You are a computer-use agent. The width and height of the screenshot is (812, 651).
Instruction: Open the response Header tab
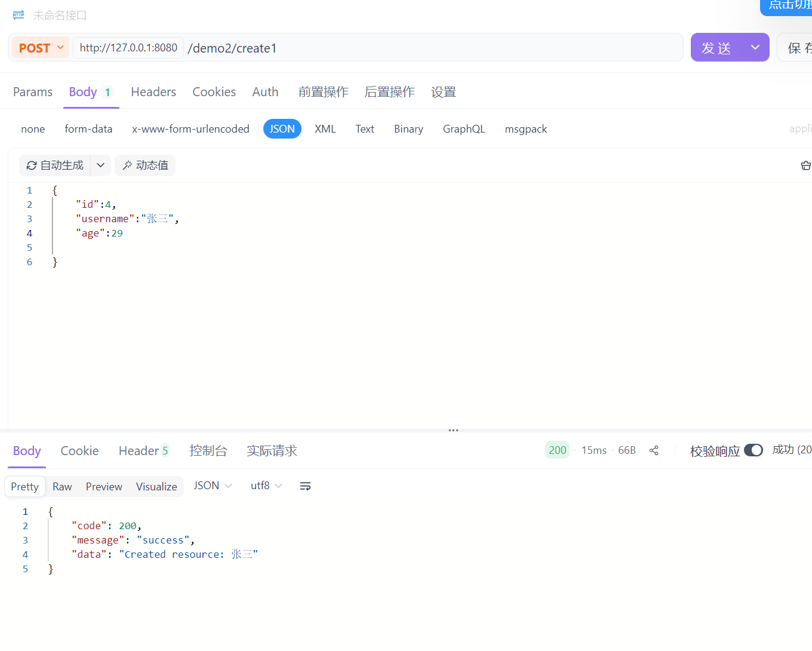tap(144, 451)
